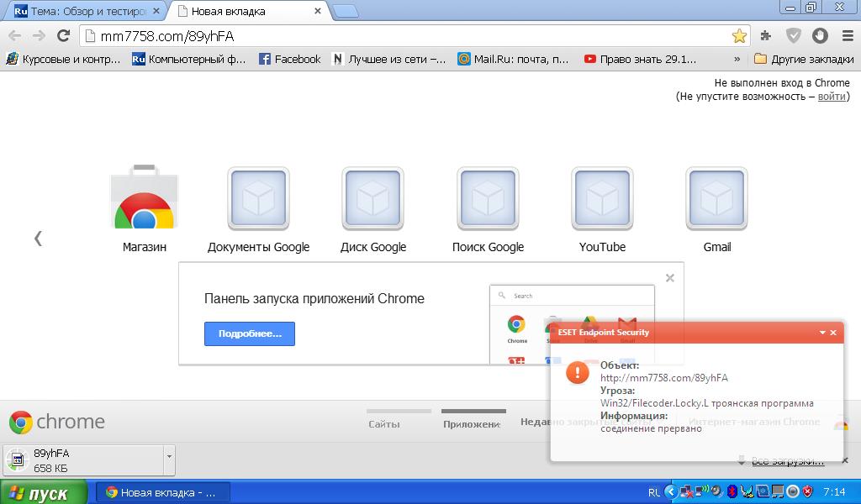Launch the Диск Google app
Screen dimensions: 861x504
pyautogui.click(x=372, y=208)
